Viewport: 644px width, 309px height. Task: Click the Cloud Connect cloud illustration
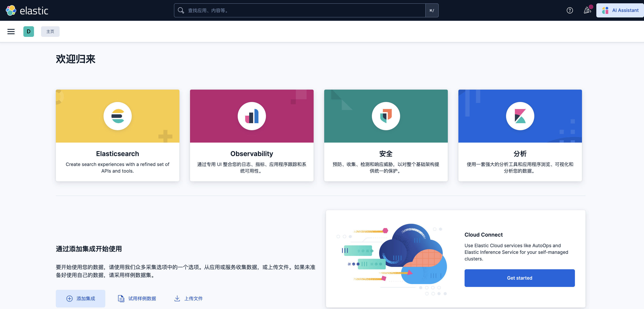392,259
